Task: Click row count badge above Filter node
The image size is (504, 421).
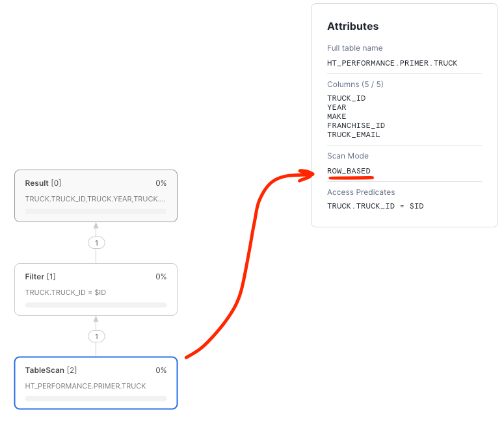Action: click(96, 243)
